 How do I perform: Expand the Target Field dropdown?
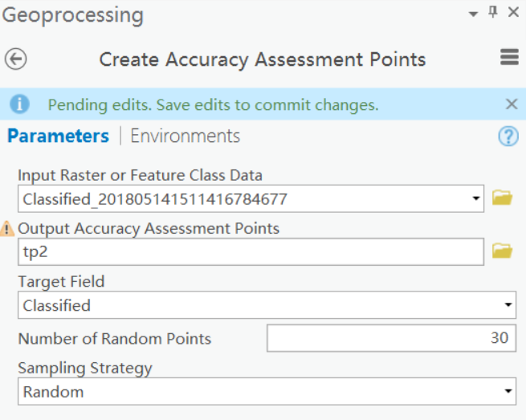(x=508, y=305)
